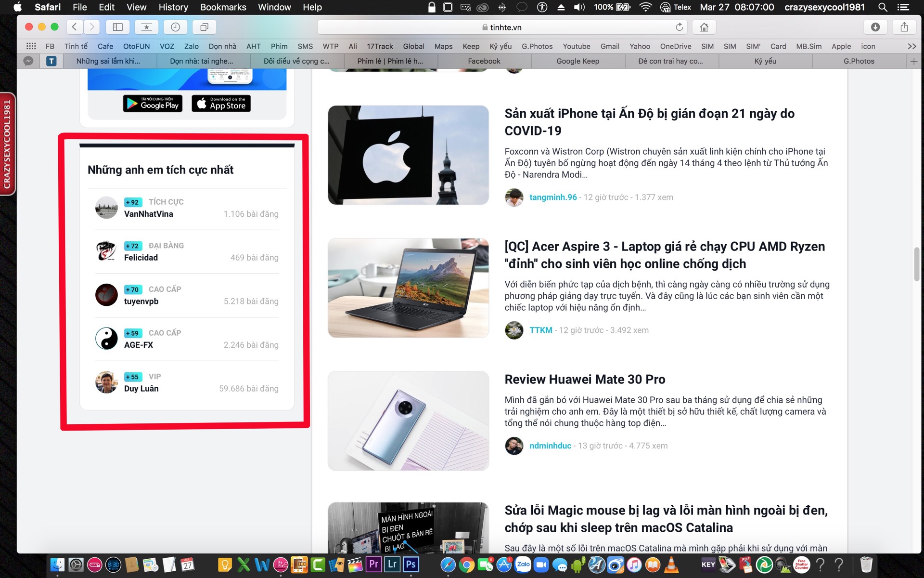Viewport: 924px width, 578px height.
Task: Open the battery status menu
Action: 612,7
